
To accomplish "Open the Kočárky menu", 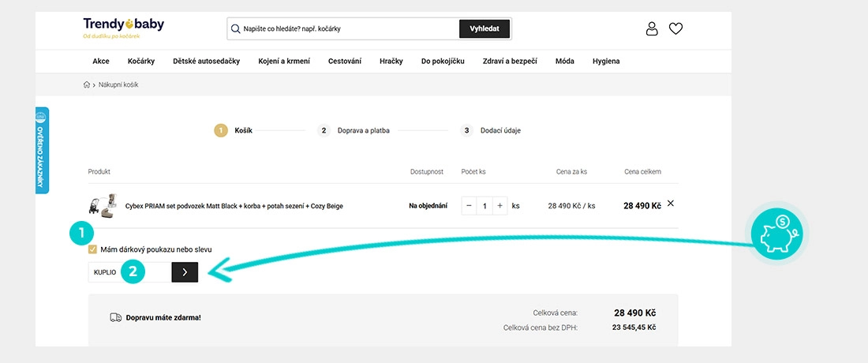I will click(x=141, y=62).
